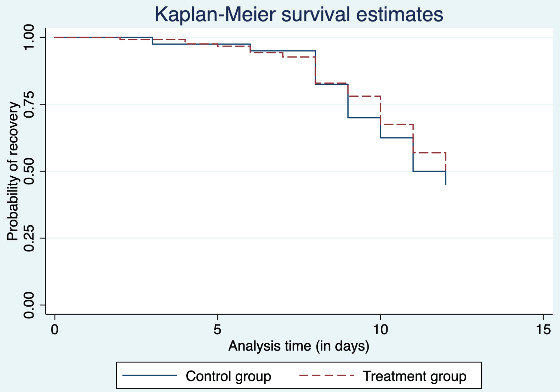The image size is (560, 392).
Task: Click the 15 x-axis tick label
Action: pyautogui.click(x=543, y=330)
